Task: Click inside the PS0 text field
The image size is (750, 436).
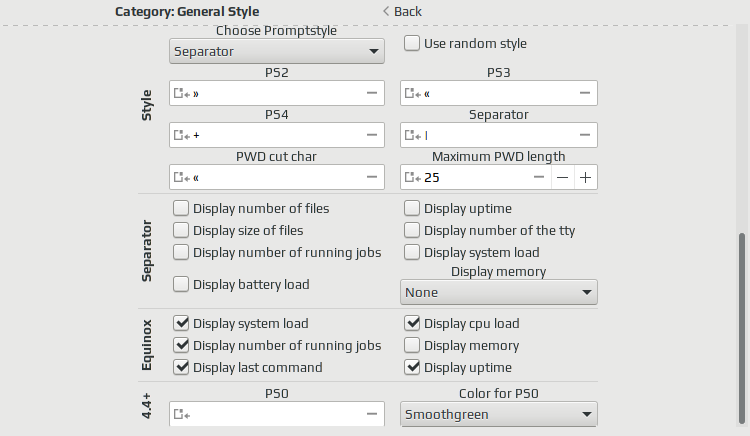Action: [277, 414]
